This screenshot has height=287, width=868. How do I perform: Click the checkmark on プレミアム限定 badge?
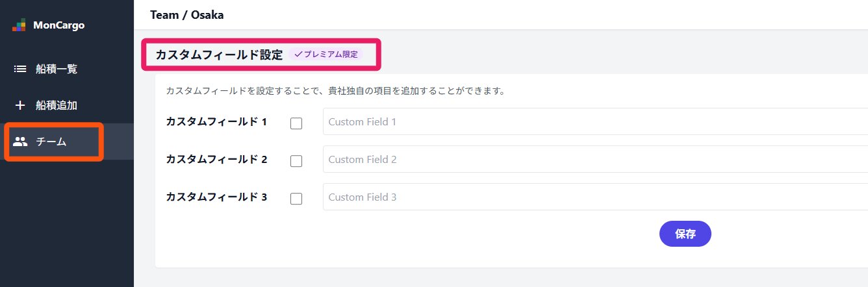[299, 55]
